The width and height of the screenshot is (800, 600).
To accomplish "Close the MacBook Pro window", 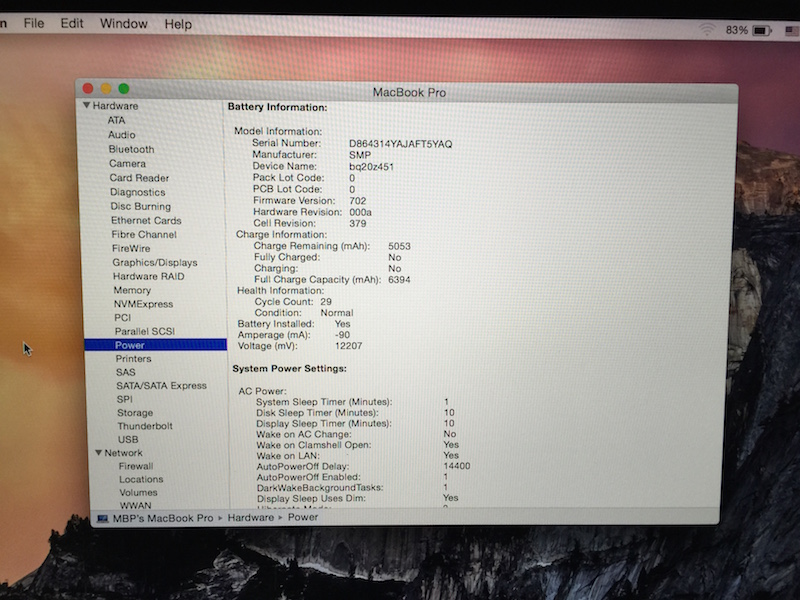I will (x=88, y=88).
